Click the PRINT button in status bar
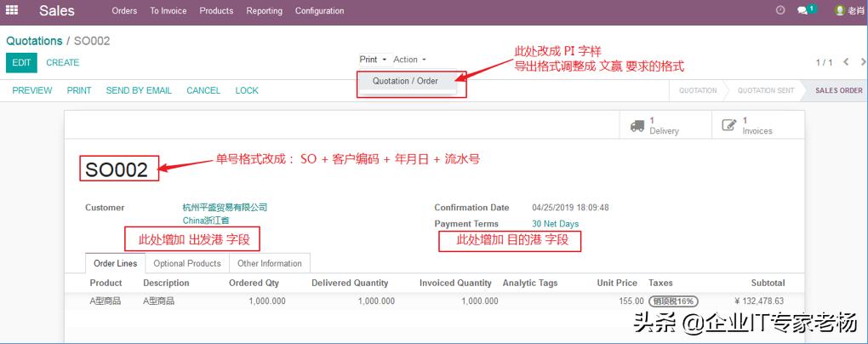The height and width of the screenshot is (344, 868). pos(79,90)
